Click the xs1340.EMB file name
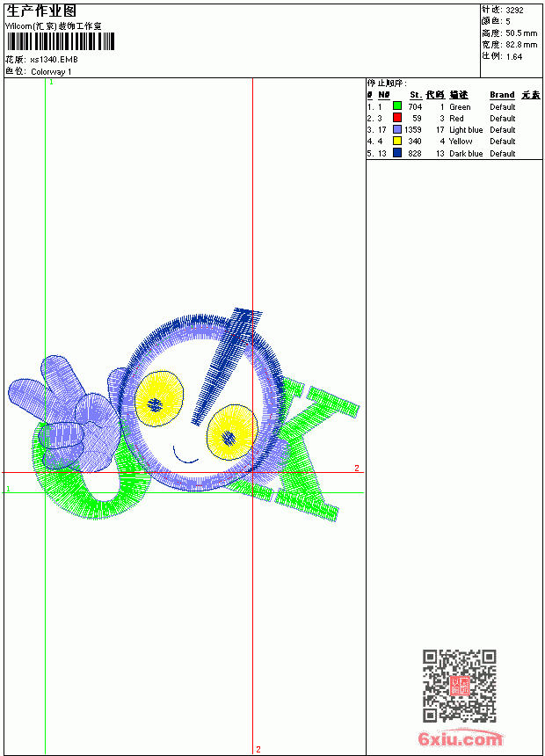 click(54, 60)
